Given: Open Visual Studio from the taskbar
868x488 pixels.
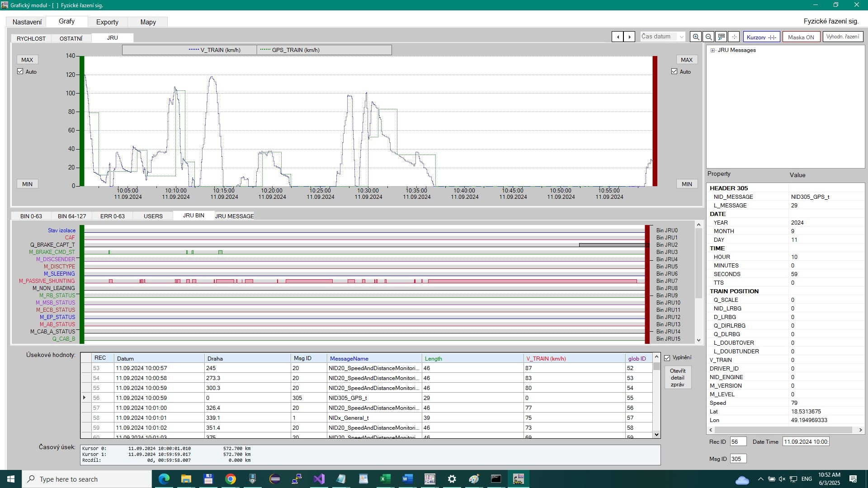Looking at the screenshot, I should click(319, 479).
